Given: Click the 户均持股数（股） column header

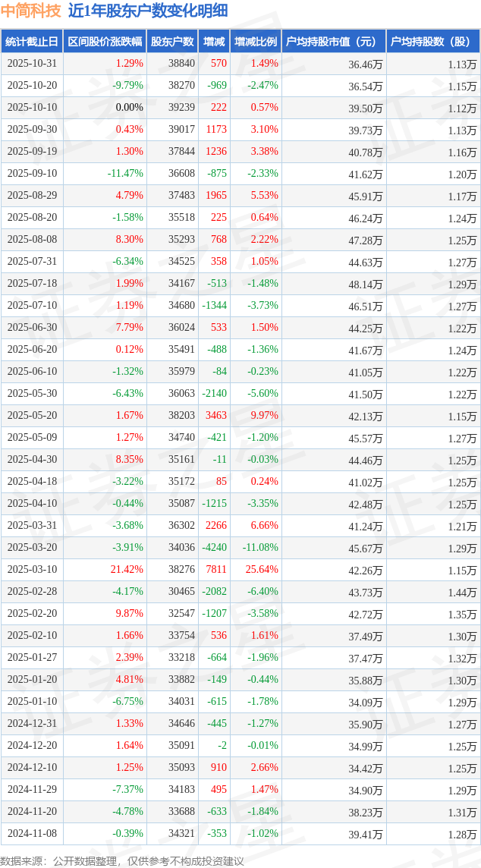Looking at the screenshot, I should coord(432,42).
